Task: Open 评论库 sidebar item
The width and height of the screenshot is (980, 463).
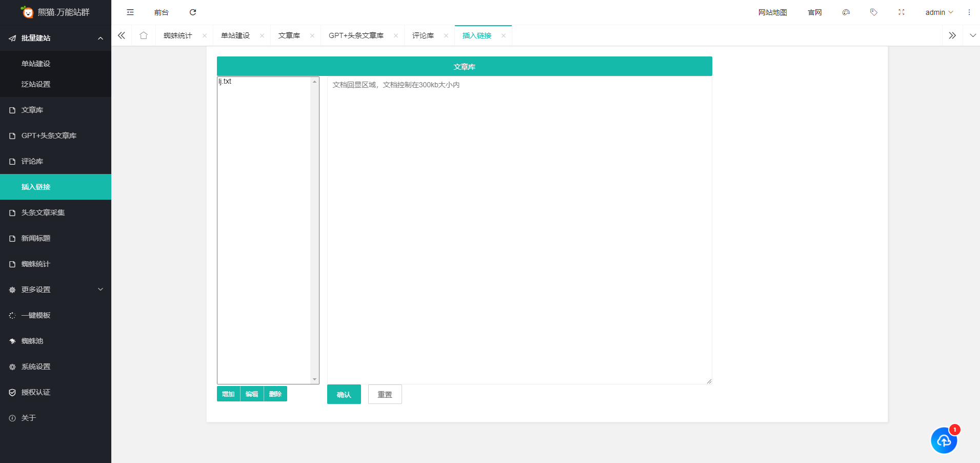Action: pos(55,161)
